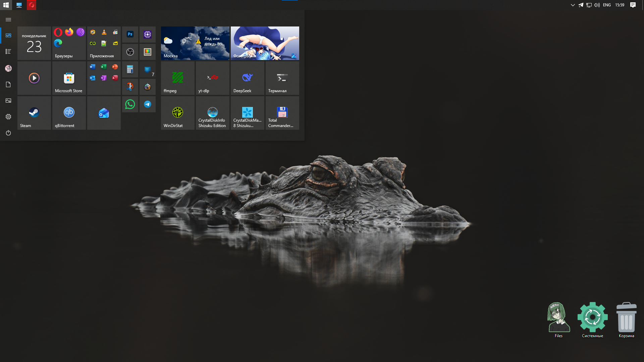
Task: Open the Steam tile
Action: [34, 113]
